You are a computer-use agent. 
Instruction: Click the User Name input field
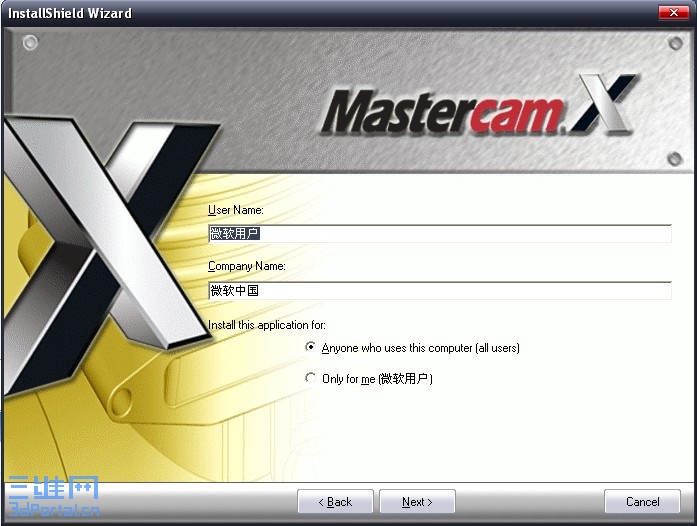tap(440, 234)
